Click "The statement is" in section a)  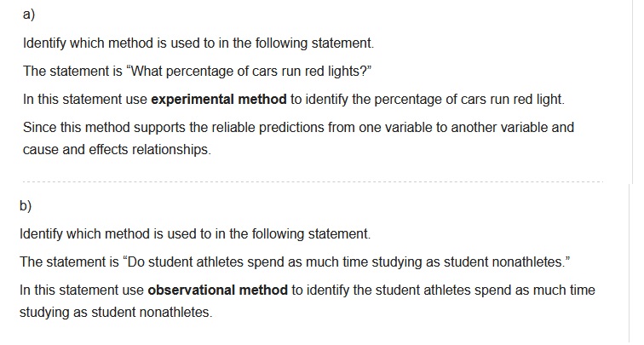point(71,71)
